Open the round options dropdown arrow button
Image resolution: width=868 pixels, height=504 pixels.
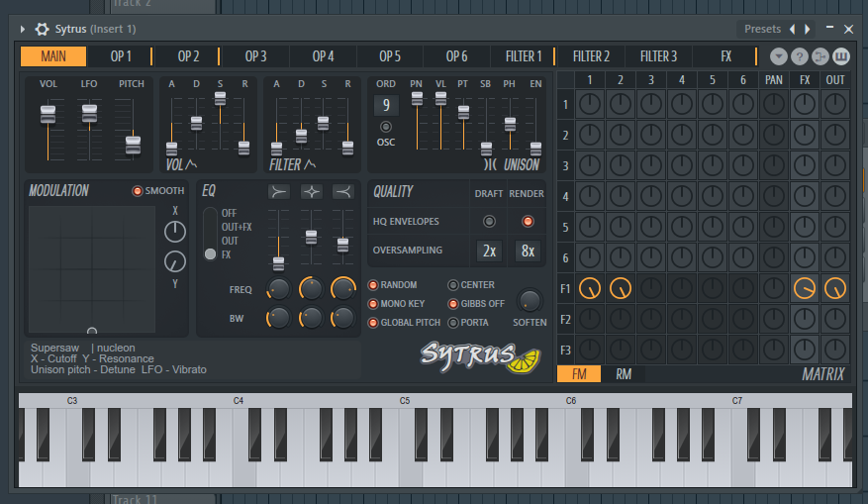(x=778, y=56)
